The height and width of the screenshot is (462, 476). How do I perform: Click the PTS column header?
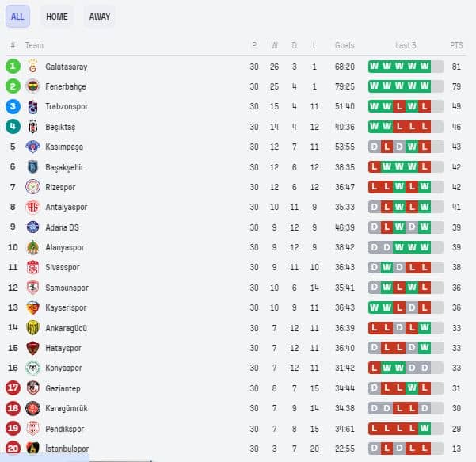click(x=456, y=45)
